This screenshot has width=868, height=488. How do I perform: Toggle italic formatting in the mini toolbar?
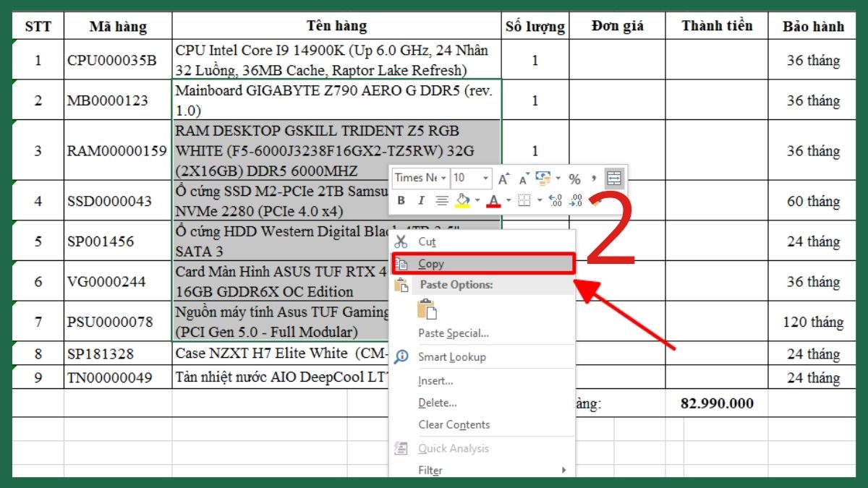click(421, 200)
